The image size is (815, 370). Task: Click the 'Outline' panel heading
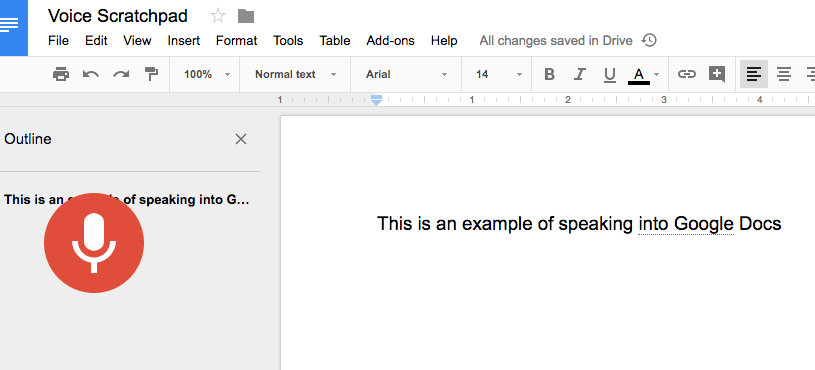point(28,139)
